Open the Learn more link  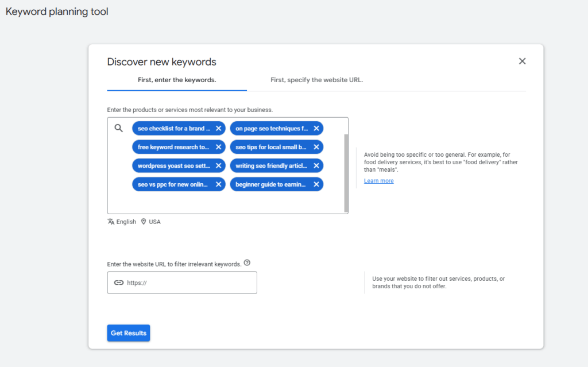379,181
